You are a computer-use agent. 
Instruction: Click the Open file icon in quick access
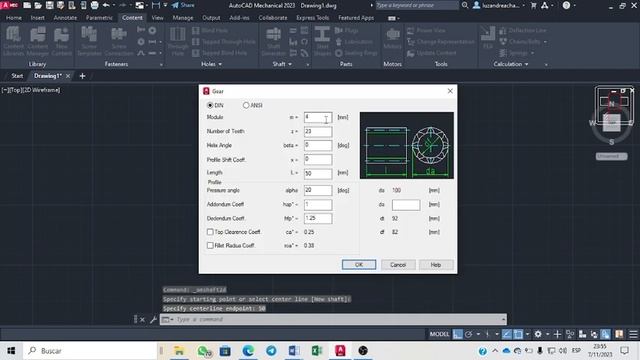(38, 5)
